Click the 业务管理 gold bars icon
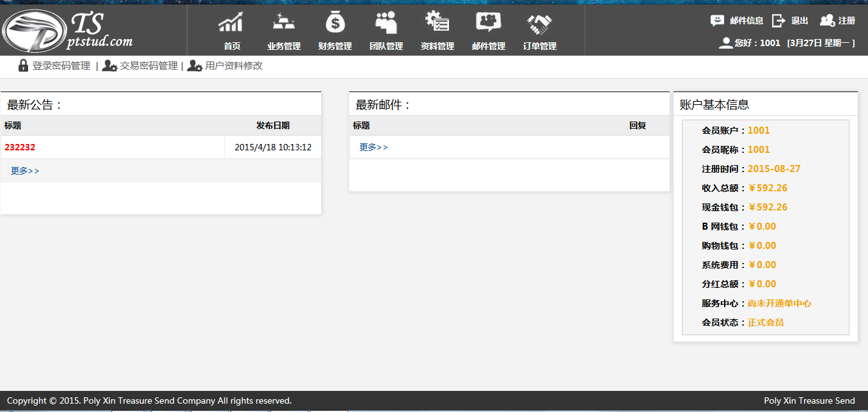This screenshot has height=412, width=868. 283,23
